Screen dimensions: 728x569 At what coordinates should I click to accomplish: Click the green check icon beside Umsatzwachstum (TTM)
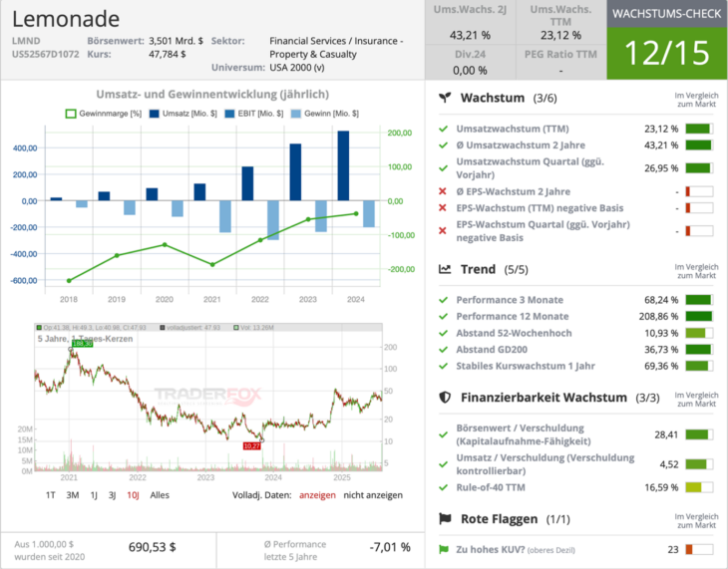[443, 129]
